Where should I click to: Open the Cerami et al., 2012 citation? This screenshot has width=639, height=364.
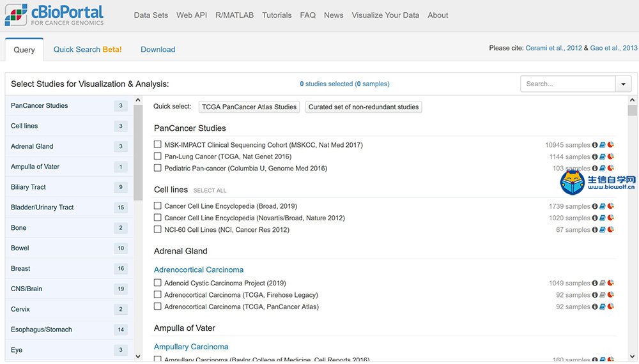point(554,48)
